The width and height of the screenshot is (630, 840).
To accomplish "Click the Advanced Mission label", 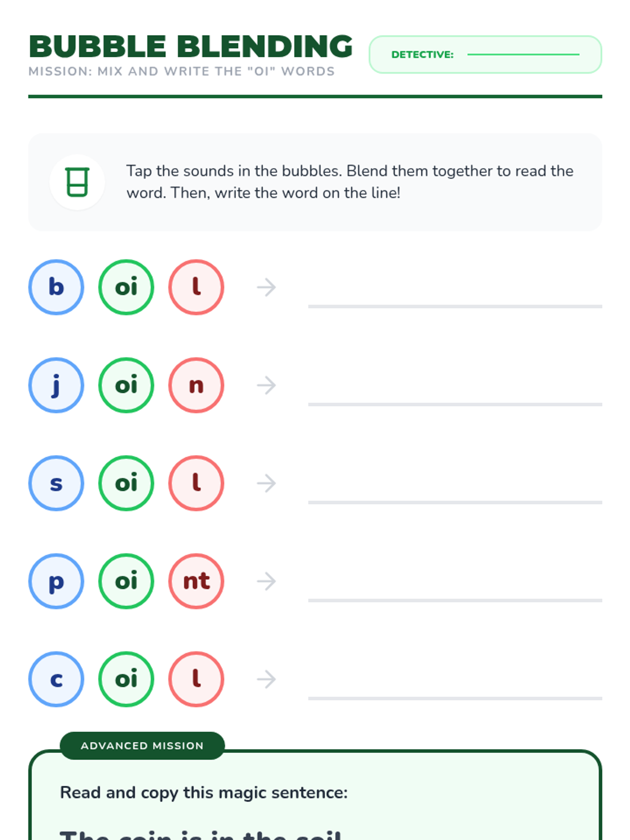I will pyautogui.click(x=142, y=745).
